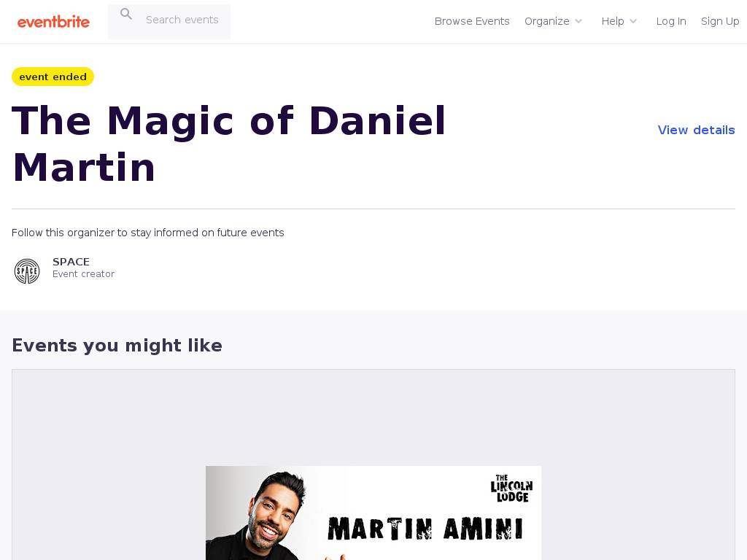Open the SPACE organizer logo

tap(27, 271)
